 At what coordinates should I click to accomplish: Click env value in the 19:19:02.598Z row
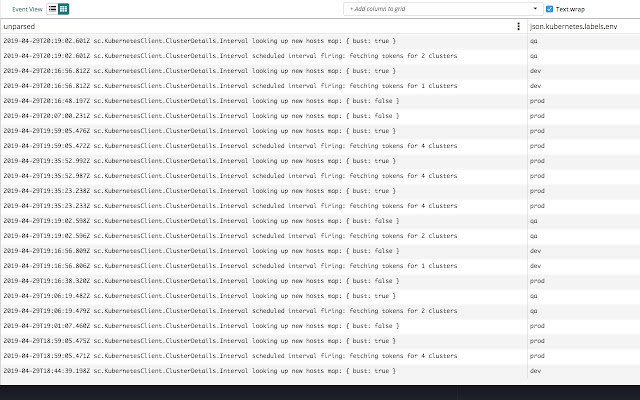[x=533, y=221]
